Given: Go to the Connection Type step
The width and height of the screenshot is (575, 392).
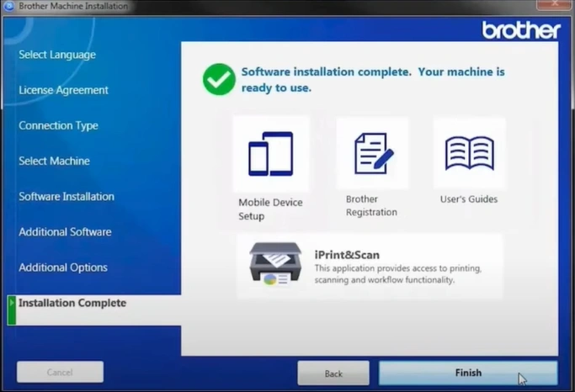Looking at the screenshot, I should tap(58, 125).
